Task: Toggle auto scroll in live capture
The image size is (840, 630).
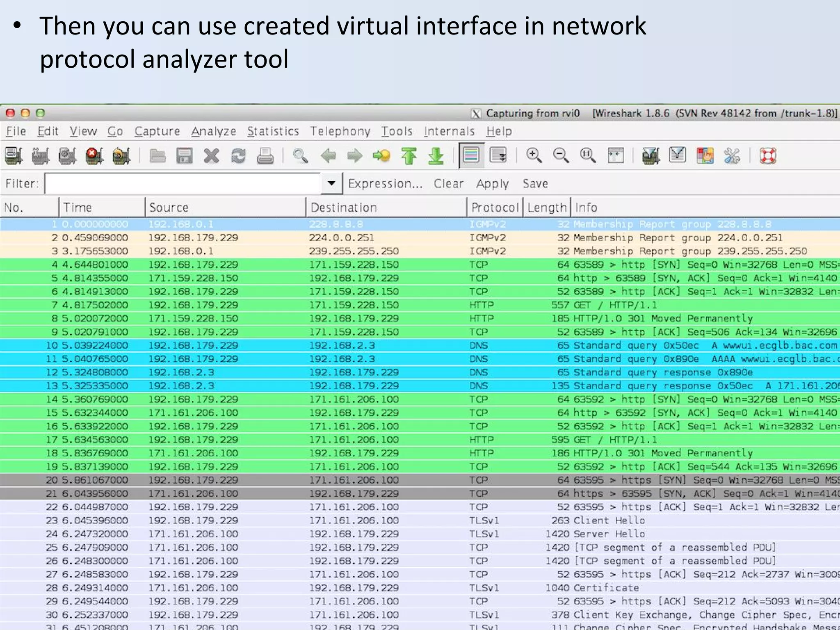Action: tap(498, 156)
